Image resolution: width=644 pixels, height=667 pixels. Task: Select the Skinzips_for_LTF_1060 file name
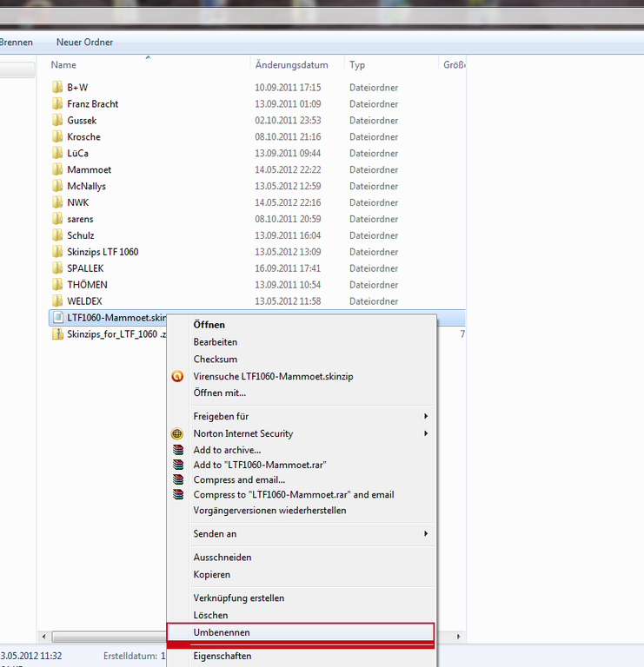tap(116, 334)
